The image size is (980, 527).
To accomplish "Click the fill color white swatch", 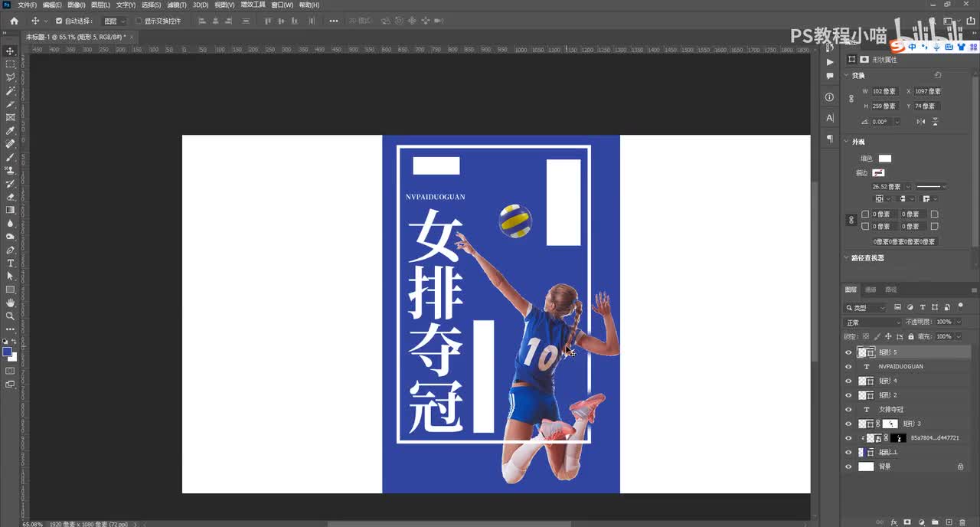I will coord(884,159).
